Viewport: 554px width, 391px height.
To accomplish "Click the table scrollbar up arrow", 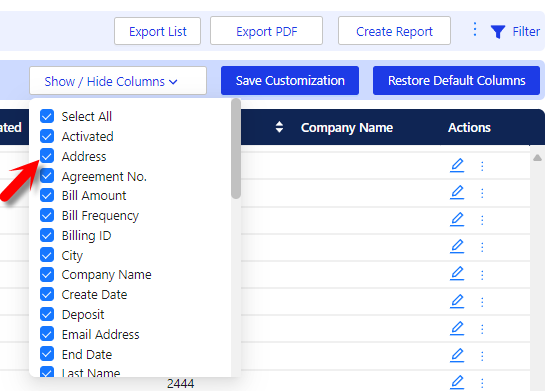I will (x=537, y=158).
